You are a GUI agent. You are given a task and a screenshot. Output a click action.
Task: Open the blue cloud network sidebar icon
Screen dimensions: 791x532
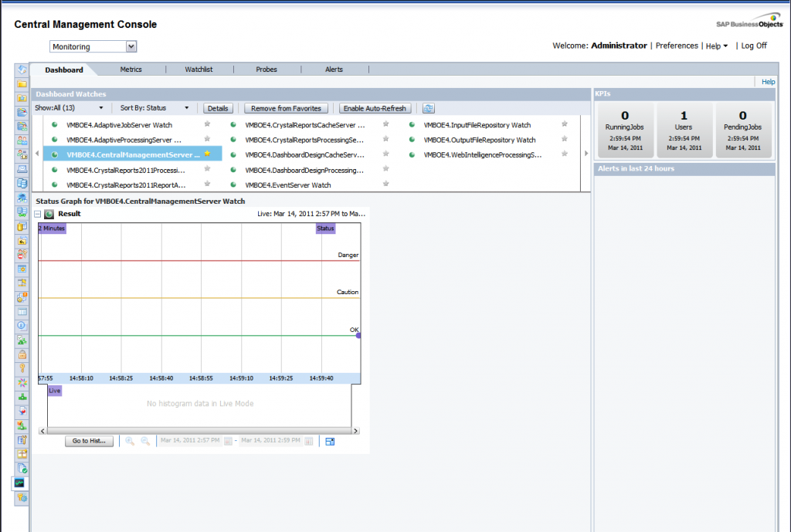[22, 198]
